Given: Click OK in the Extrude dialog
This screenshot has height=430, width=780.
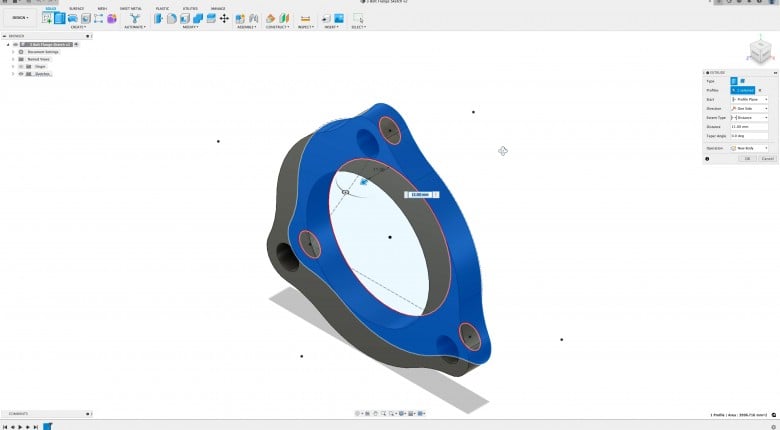Looking at the screenshot, I should click(x=747, y=159).
